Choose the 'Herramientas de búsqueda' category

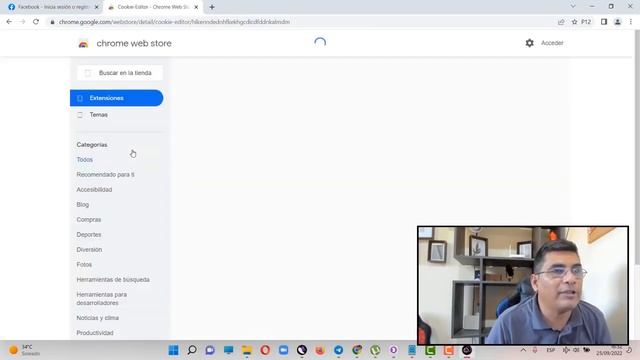(x=113, y=280)
